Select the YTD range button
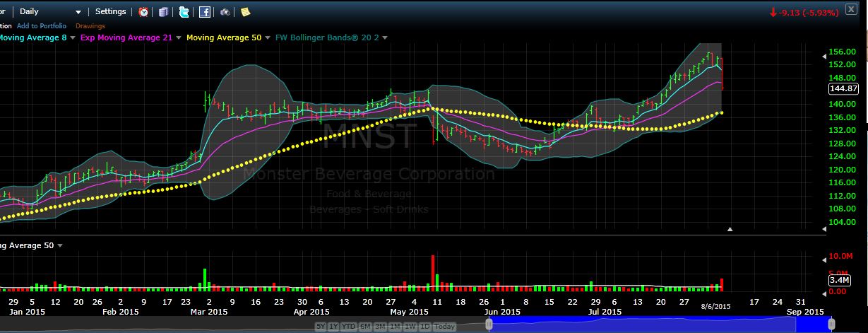868x333 pixels. [348, 327]
